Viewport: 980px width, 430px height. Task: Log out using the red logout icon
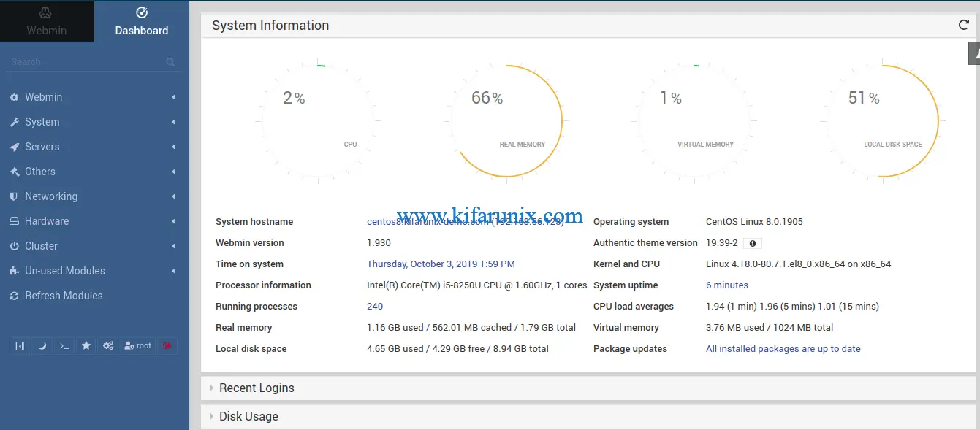click(x=167, y=345)
